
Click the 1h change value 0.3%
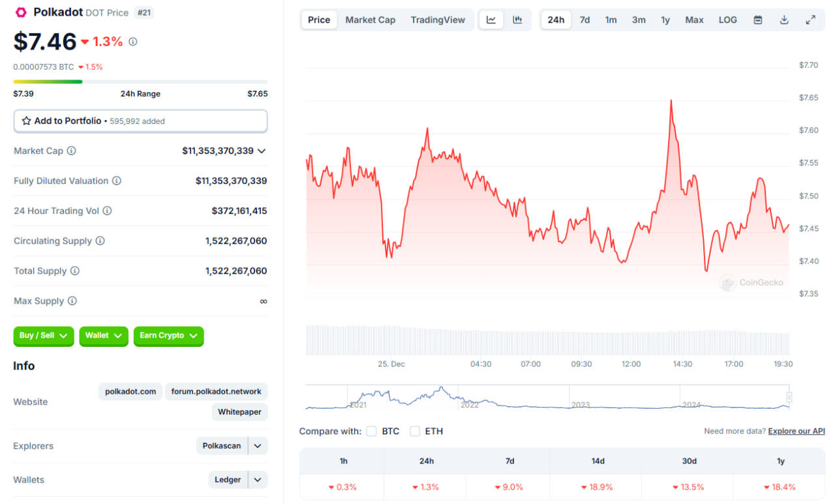[x=342, y=487]
